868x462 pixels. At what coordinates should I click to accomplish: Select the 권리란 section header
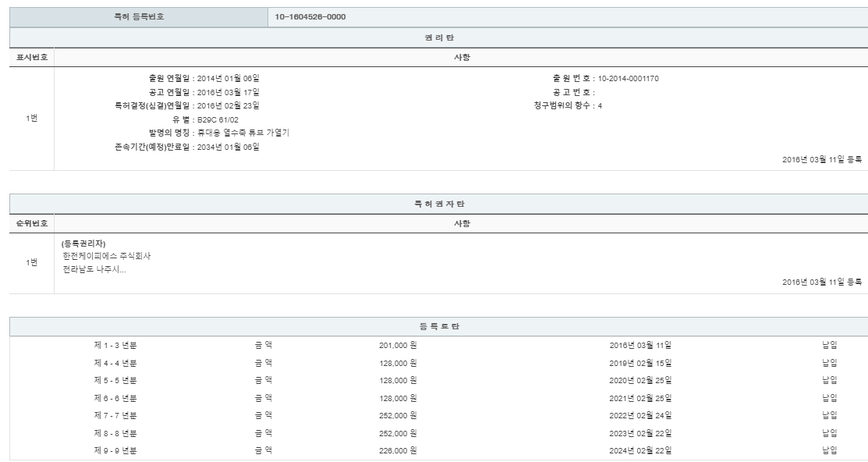click(434, 37)
